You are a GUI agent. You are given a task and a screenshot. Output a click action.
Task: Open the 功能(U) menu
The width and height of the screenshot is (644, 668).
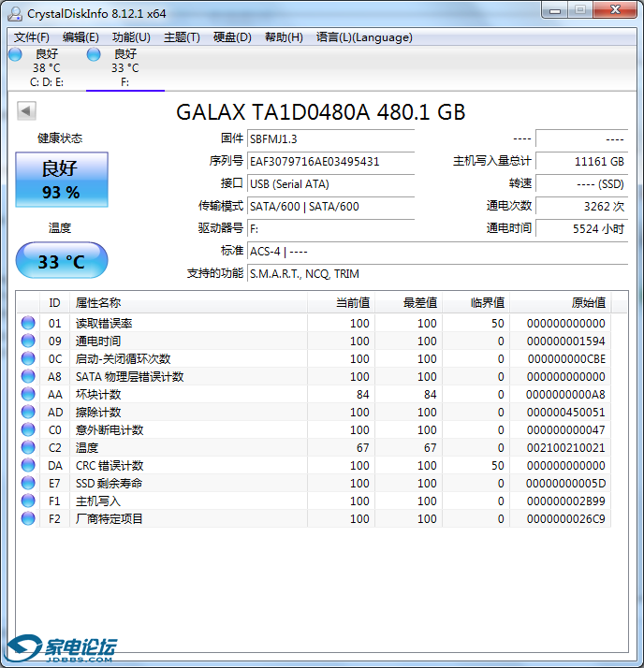tap(131, 37)
